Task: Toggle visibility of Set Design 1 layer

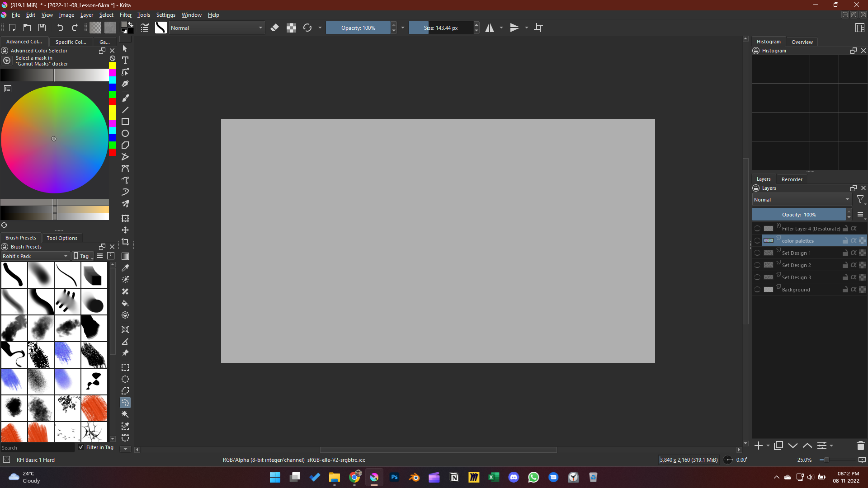Action: [757, 253]
